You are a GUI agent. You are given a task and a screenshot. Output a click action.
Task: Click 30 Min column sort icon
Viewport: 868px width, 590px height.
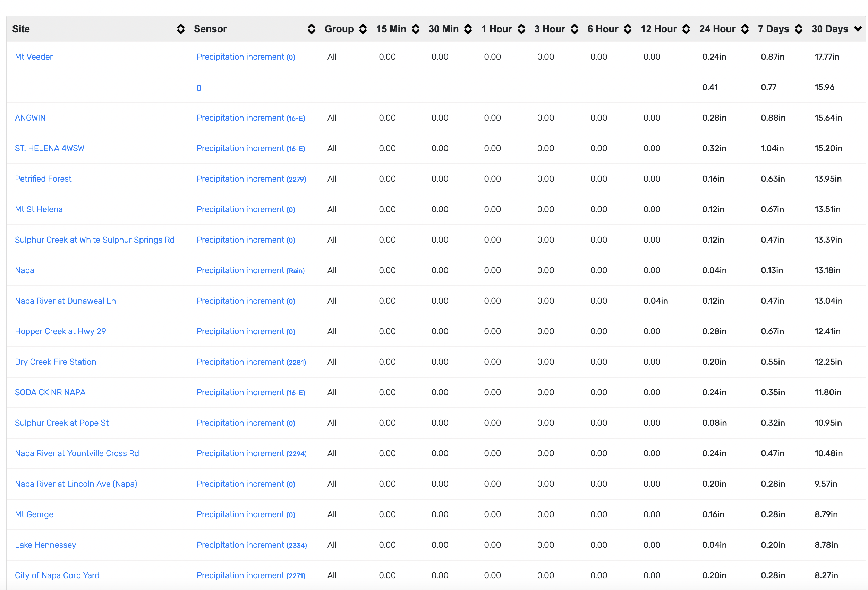(468, 29)
